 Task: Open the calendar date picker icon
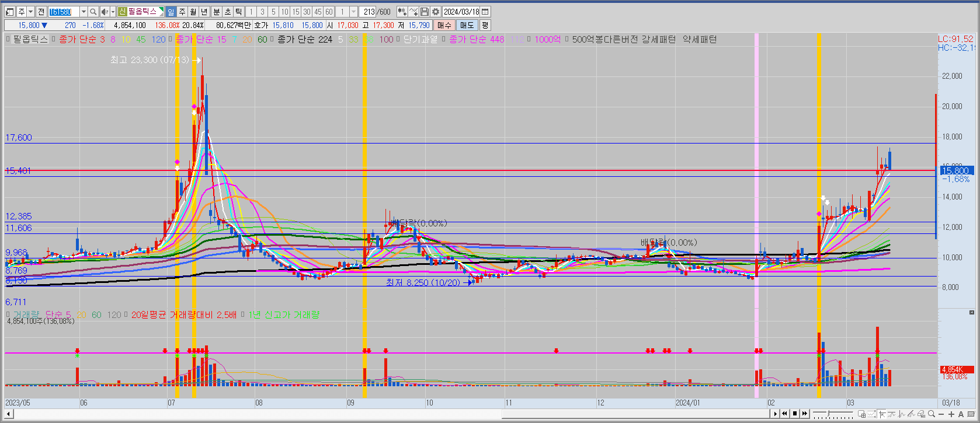tap(485, 12)
